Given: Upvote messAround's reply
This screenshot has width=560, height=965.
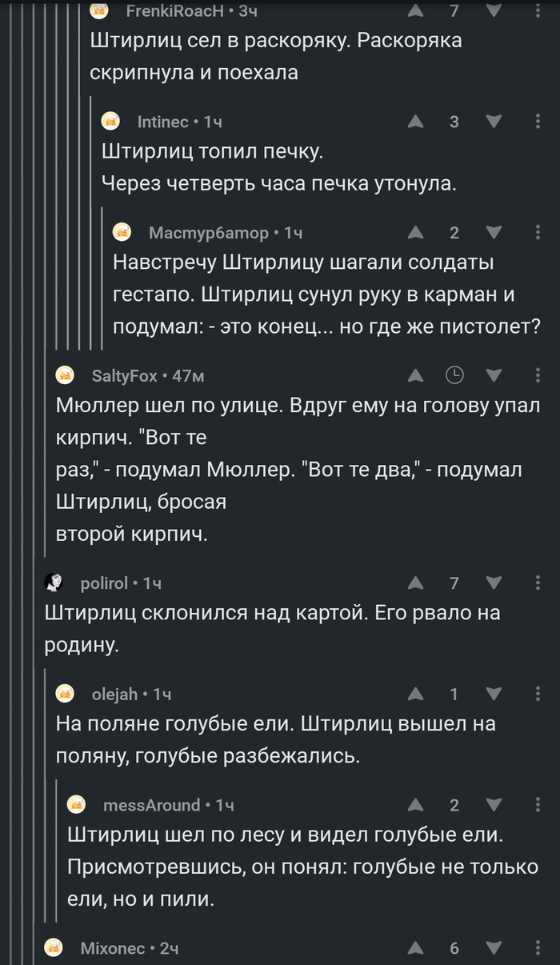Looking at the screenshot, I should pos(415,804).
